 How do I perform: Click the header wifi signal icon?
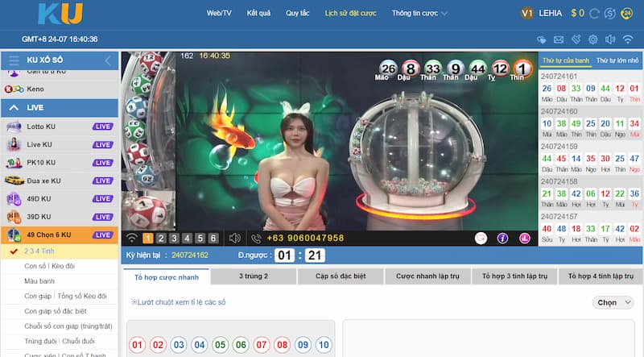coord(628,39)
